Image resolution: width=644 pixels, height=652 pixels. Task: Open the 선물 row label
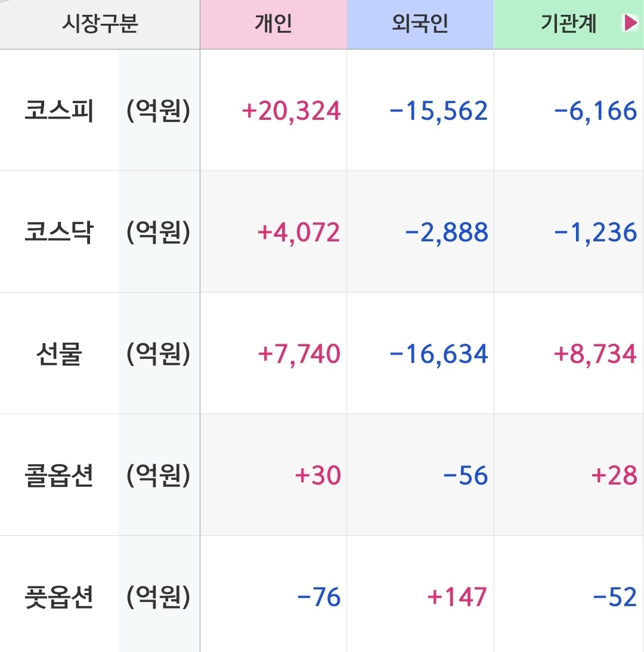(58, 354)
